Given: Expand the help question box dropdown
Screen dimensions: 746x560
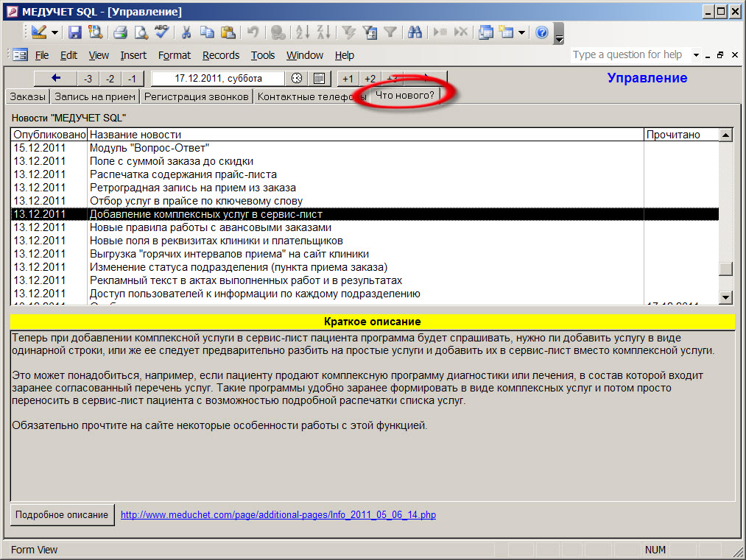Looking at the screenshot, I should [x=696, y=55].
